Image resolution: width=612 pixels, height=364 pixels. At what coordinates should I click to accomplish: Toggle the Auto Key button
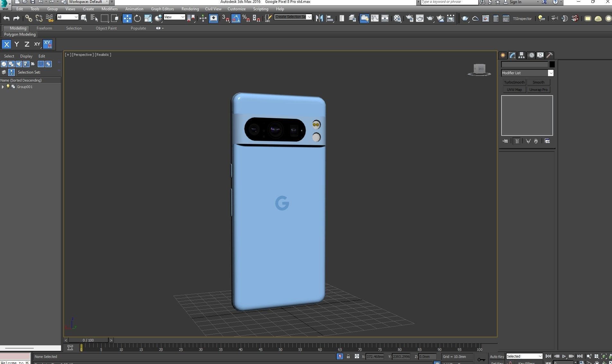tap(497, 357)
